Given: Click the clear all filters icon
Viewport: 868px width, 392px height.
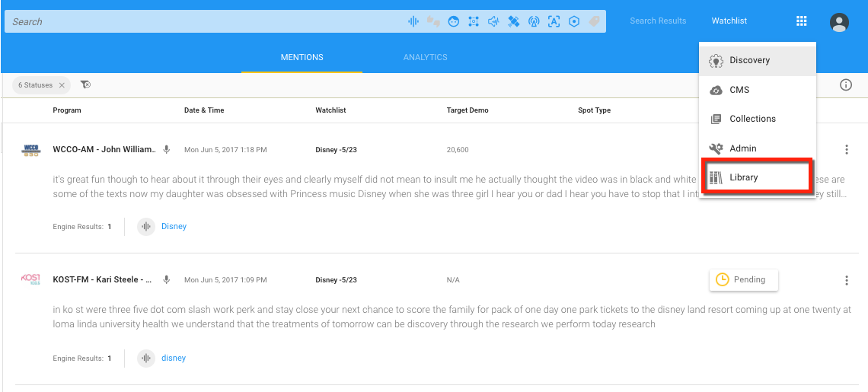Looking at the screenshot, I should coord(85,84).
